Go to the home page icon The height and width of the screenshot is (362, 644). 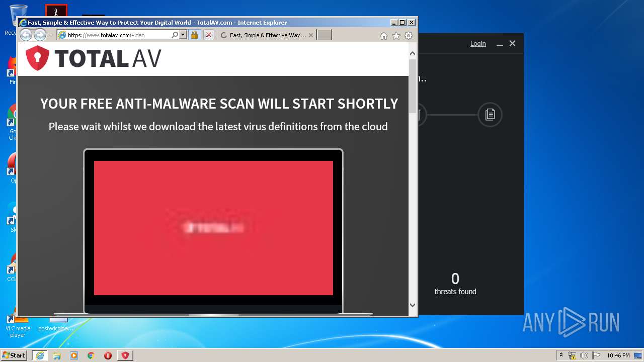(384, 36)
